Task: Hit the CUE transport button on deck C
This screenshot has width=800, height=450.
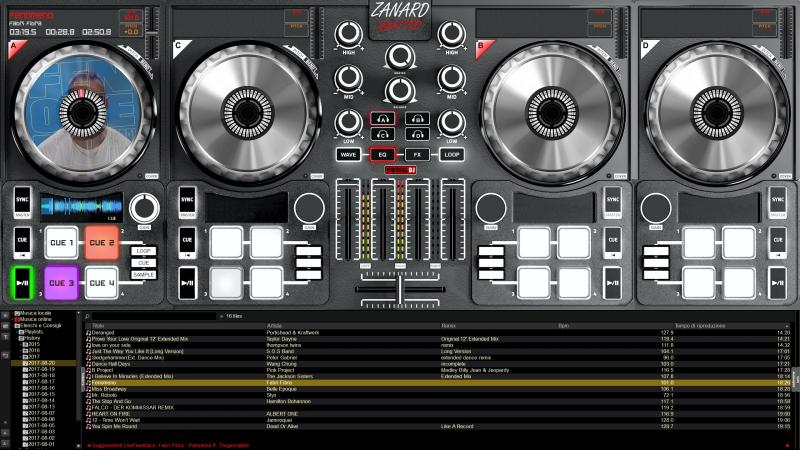Action: 187,242
